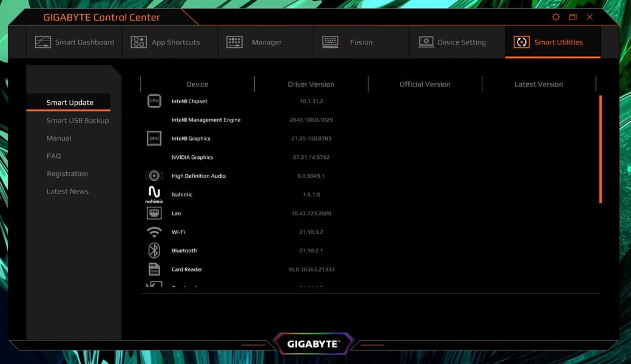631x364 pixels.
Task: Select the Intel® Chipset row label
Action: click(189, 101)
